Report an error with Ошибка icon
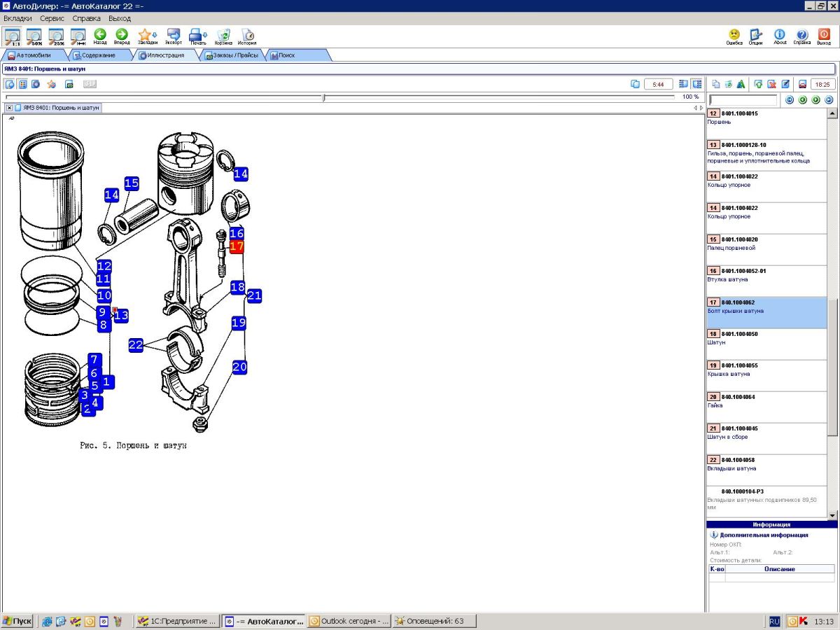This screenshot has height=630, width=840. tap(734, 35)
